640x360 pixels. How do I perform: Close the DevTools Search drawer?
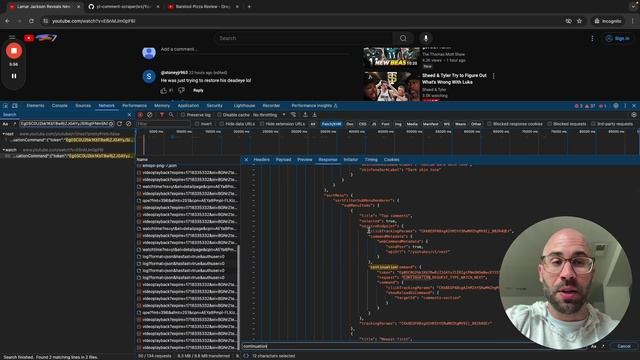click(129, 115)
